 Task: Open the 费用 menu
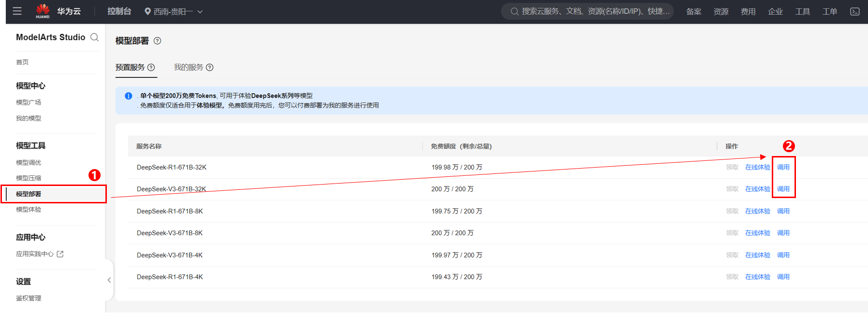coord(748,12)
